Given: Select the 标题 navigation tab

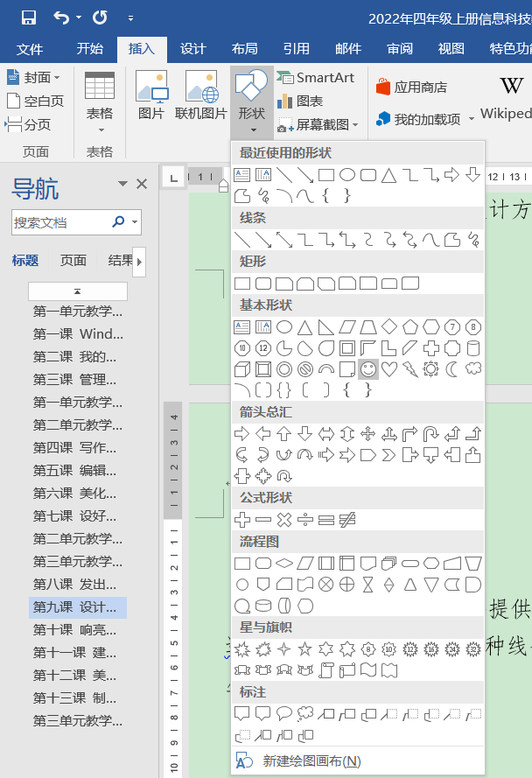Looking at the screenshot, I should 25,261.
